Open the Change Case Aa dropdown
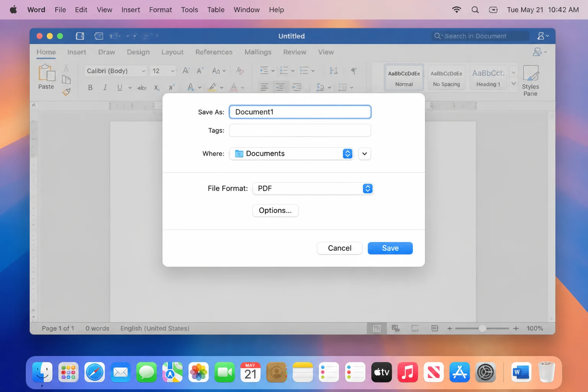Screen dimensions: 588x392 pyautogui.click(x=219, y=71)
